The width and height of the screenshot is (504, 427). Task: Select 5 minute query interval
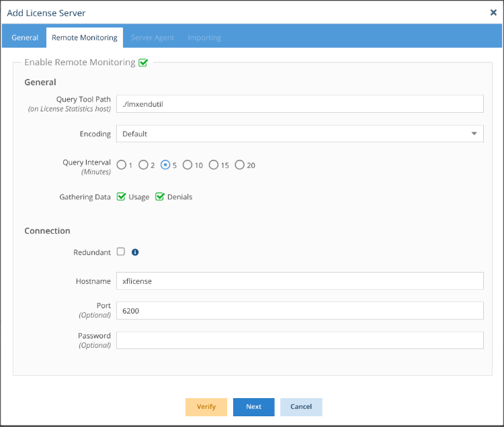tap(165, 165)
